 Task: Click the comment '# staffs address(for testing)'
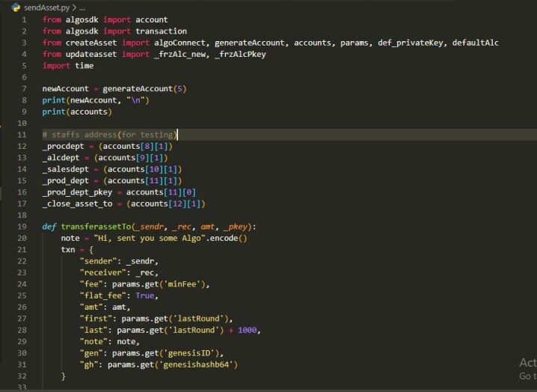pyautogui.click(x=110, y=135)
